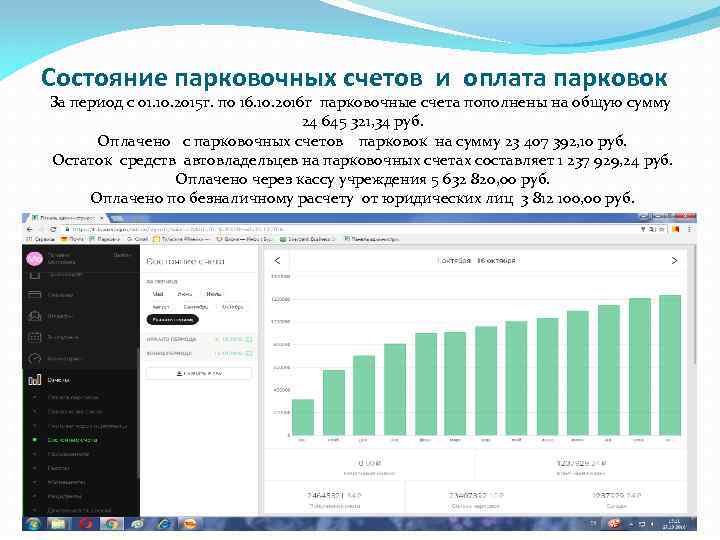Click the date range label above chart
The image size is (720, 540).
(476, 260)
